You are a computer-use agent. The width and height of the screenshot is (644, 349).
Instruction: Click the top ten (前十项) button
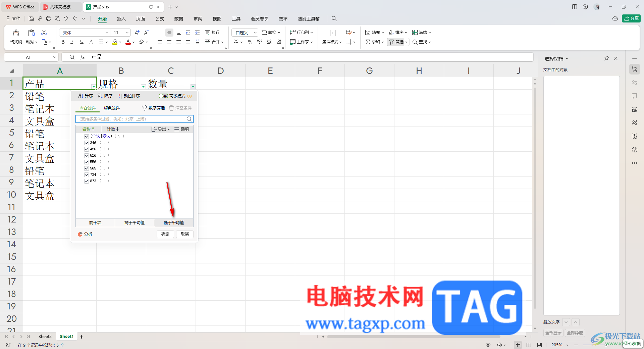95,223
